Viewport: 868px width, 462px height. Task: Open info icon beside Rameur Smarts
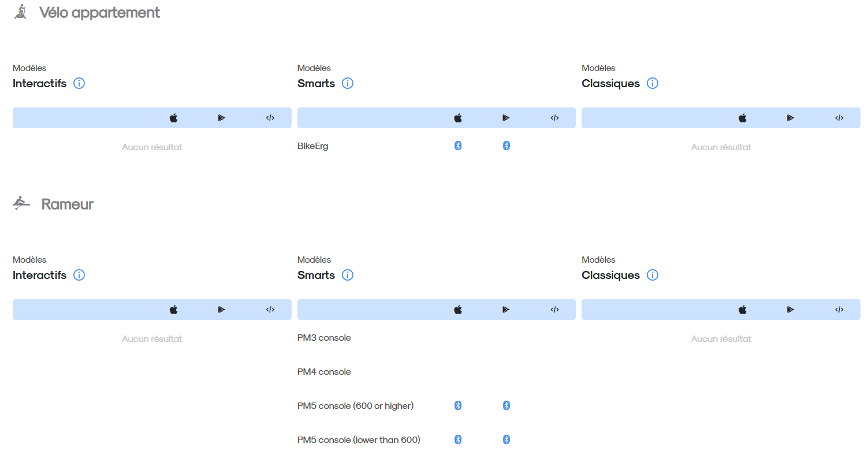pos(348,275)
